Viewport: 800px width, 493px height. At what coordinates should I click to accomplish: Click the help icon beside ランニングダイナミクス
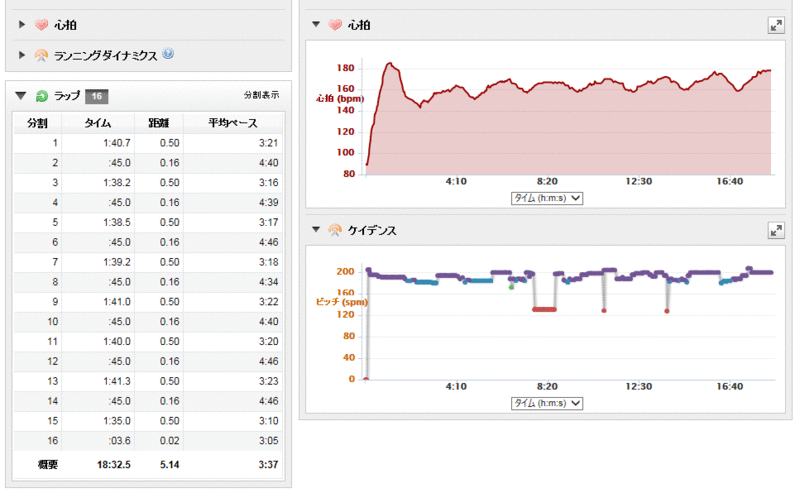(168, 54)
